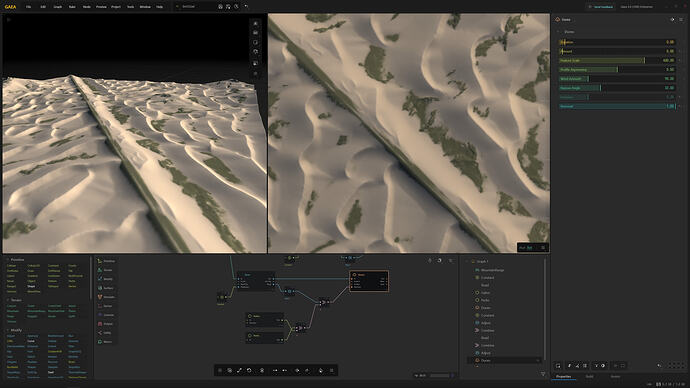
Task: Click Send Feedback button
Action: 601,7
